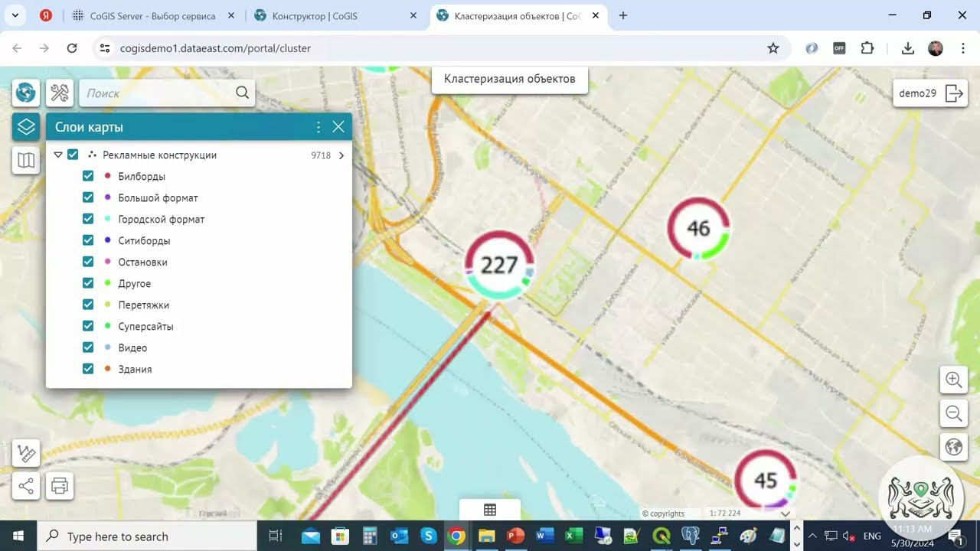This screenshot has width=980, height=551.
Task: Select the Кластеризация объектов browser tab
Action: 518,15
